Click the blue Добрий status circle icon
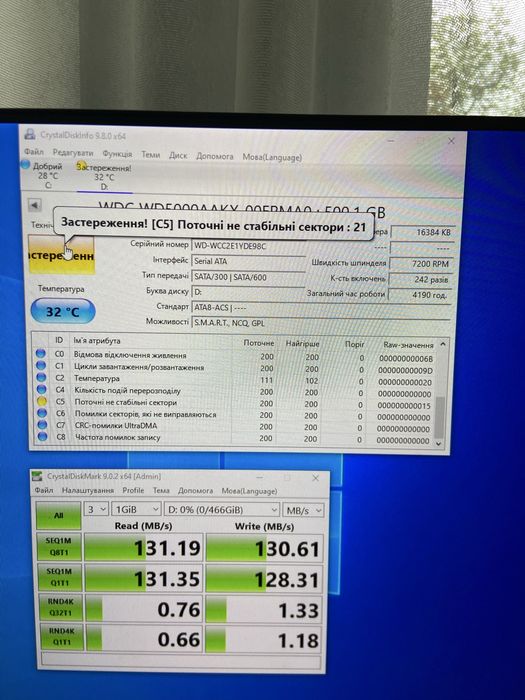Image resolution: width=525 pixels, height=700 pixels. (25, 164)
